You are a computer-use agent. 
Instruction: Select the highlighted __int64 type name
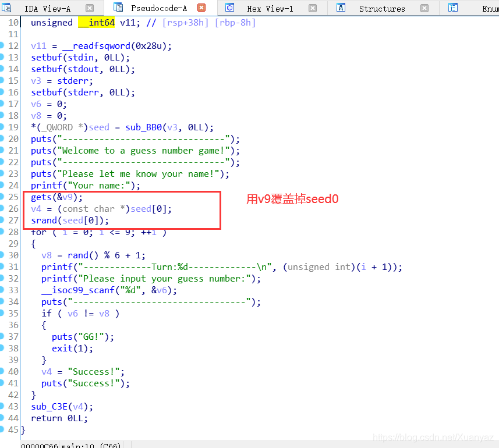(97, 22)
